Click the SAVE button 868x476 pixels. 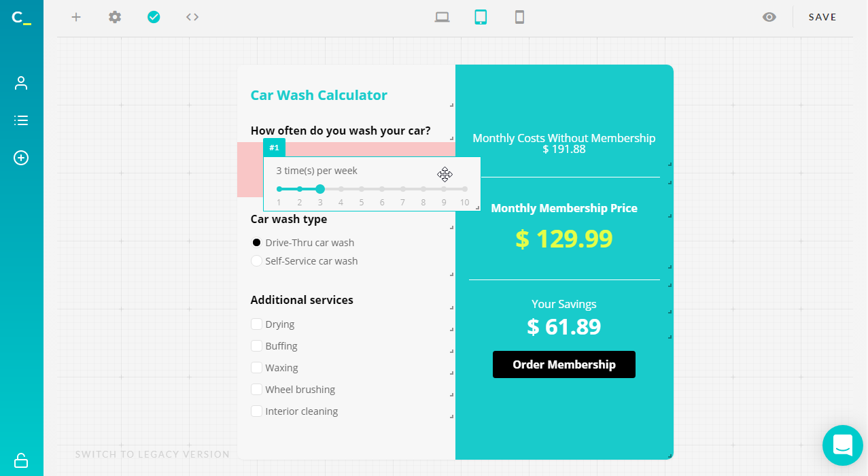tap(822, 16)
